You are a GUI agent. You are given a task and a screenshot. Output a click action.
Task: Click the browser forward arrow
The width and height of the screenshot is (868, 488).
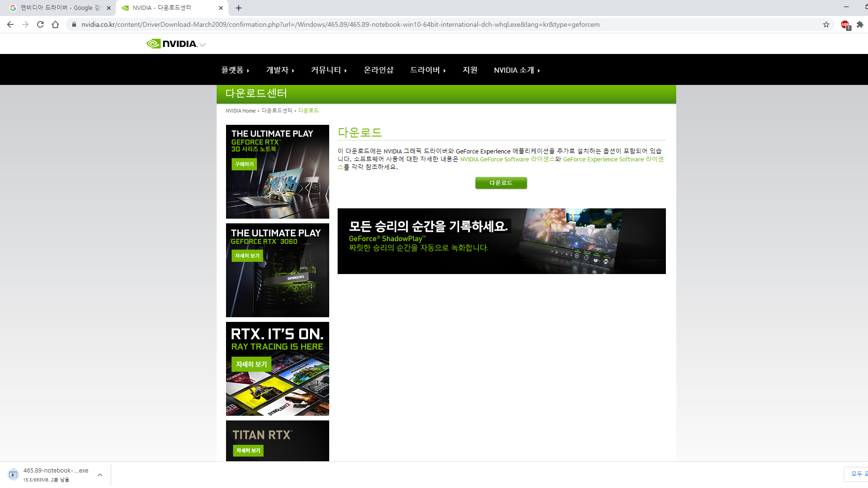pos(25,24)
